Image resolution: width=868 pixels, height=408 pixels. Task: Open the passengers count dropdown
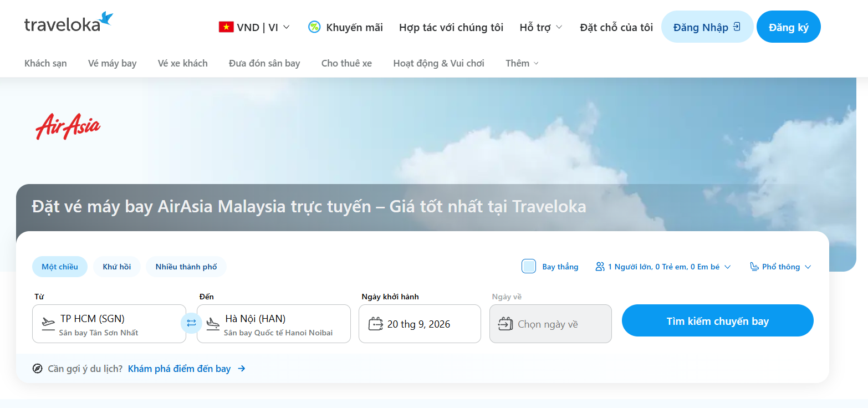(663, 267)
